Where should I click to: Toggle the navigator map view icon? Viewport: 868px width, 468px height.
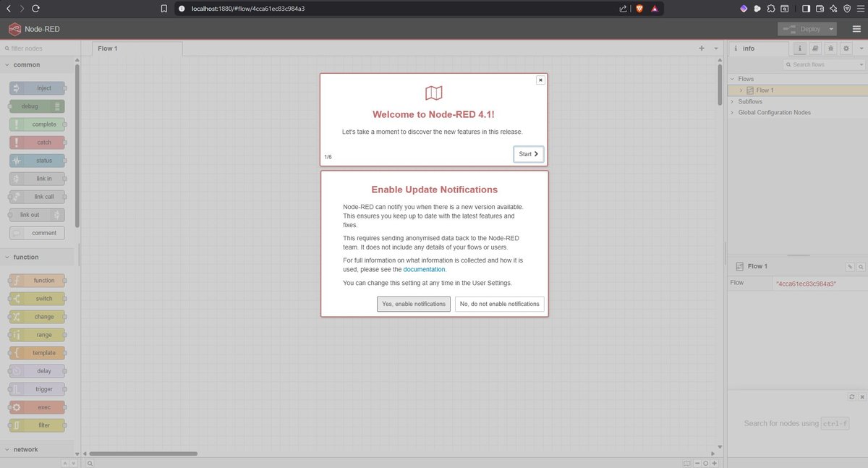(x=686, y=463)
